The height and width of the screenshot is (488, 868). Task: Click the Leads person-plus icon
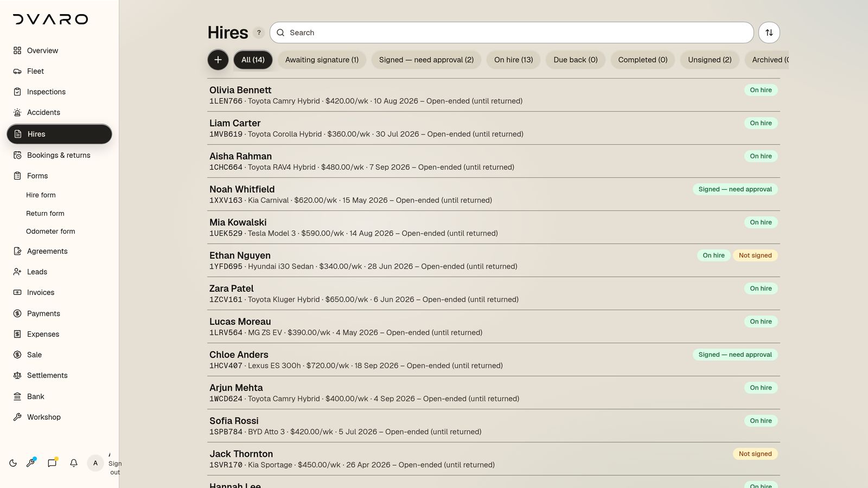pos(17,272)
